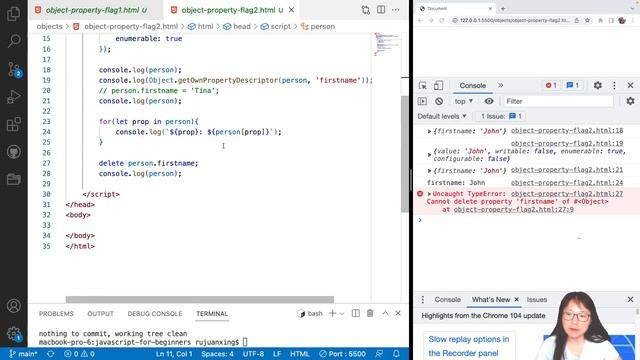Expand the Uncaught TypeError message
The height and width of the screenshot is (360, 640).
pyautogui.click(x=429, y=194)
